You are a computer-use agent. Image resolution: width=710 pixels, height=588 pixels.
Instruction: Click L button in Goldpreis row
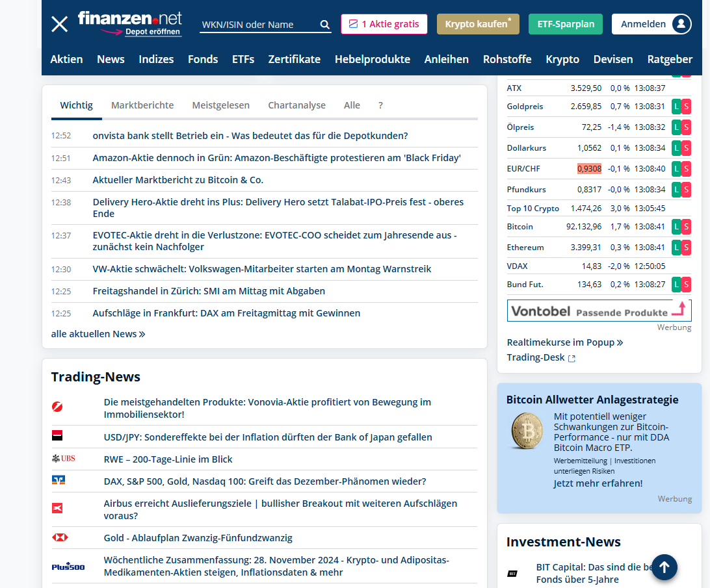click(x=676, y=107)
